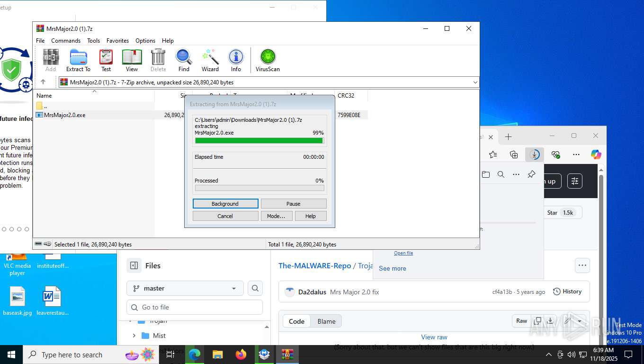Click the up one level arrow

click(43, 82)
